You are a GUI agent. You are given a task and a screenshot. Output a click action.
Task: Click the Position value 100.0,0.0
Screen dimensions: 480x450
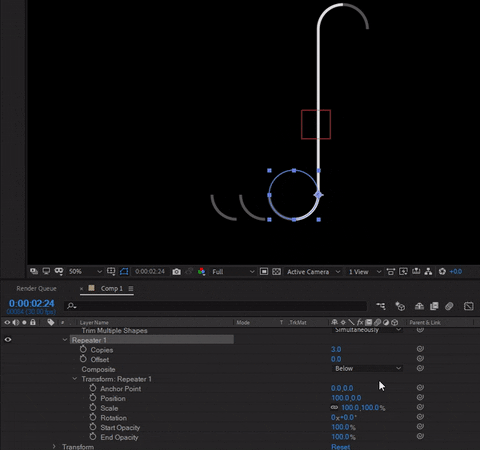pos(346,398)
